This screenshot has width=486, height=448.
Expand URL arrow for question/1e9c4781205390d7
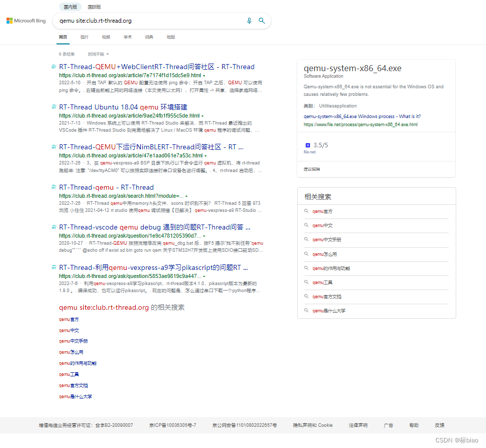204,236
